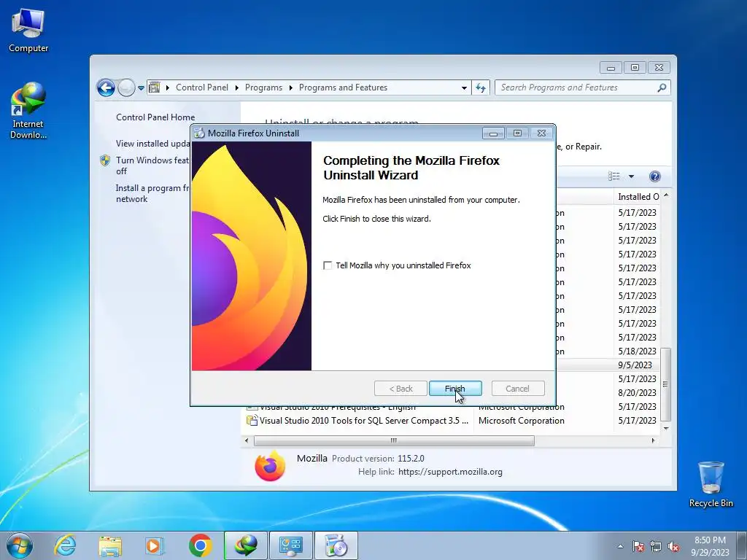Go back using the Control Panel back arrow
Image resolution: width=747 pixels, height=560 pixels.
[x=106, y=87]
